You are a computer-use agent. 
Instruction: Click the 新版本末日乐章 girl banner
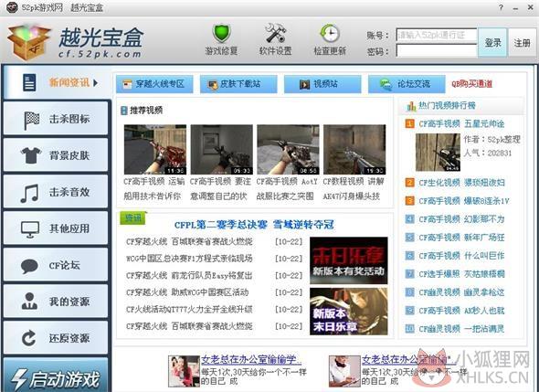(349, 312)
